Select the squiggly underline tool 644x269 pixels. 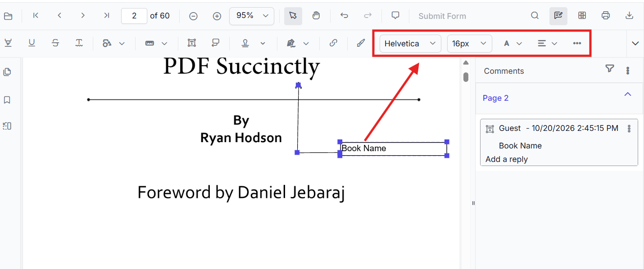79,43
